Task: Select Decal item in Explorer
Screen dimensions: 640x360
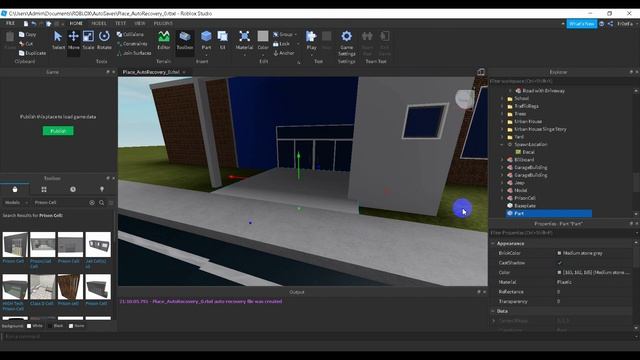Action: click(529, 152)
